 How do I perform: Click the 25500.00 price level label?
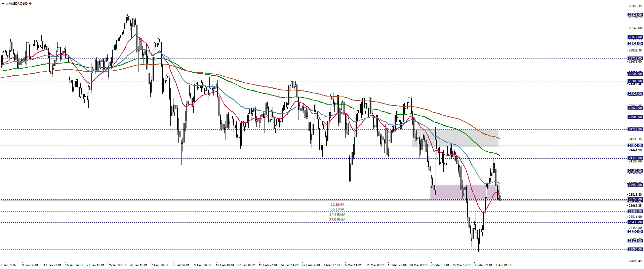635,74
